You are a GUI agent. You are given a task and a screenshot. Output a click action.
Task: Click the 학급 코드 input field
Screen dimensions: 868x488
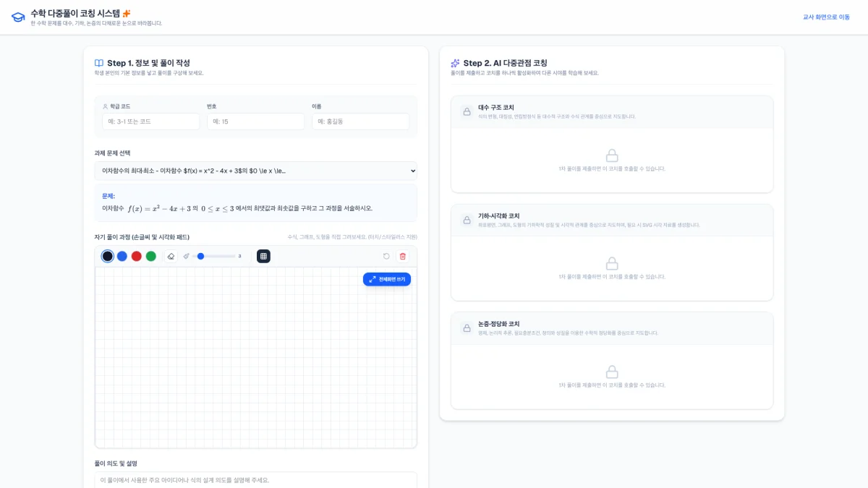tap(150, 121)
